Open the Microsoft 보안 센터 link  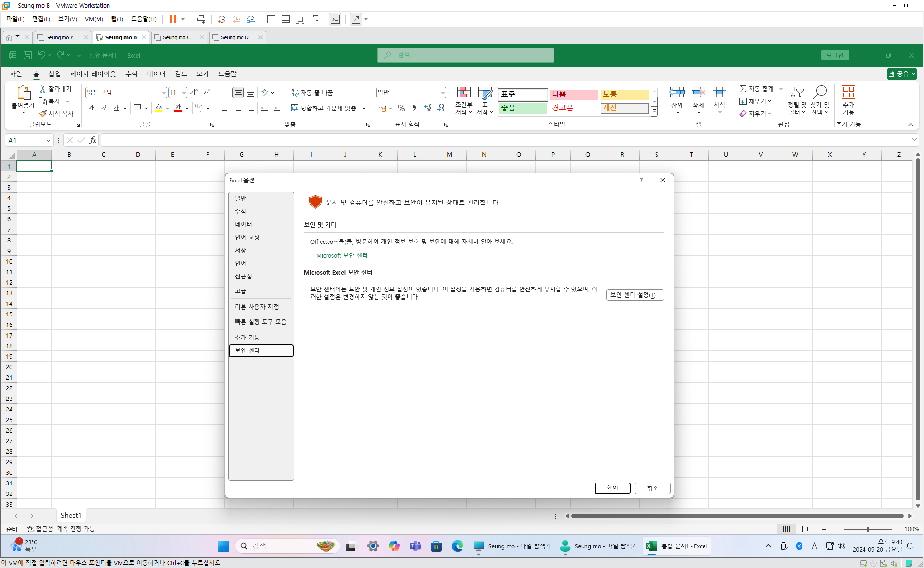coord(341,255)
